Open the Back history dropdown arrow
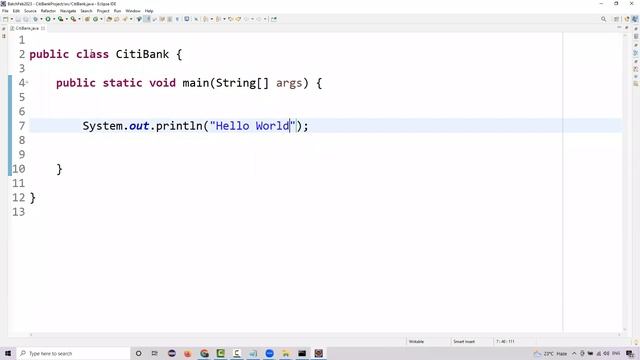 pyautogui.click(x=252, y=19)
